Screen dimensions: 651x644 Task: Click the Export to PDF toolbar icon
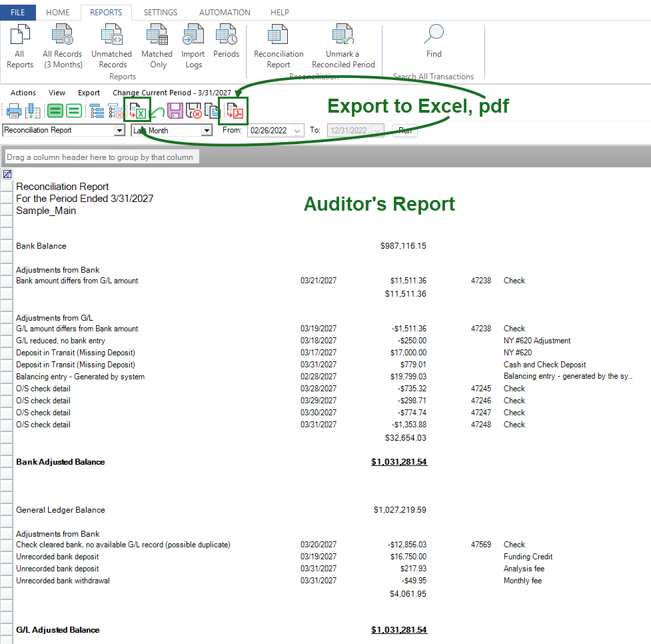234,111
